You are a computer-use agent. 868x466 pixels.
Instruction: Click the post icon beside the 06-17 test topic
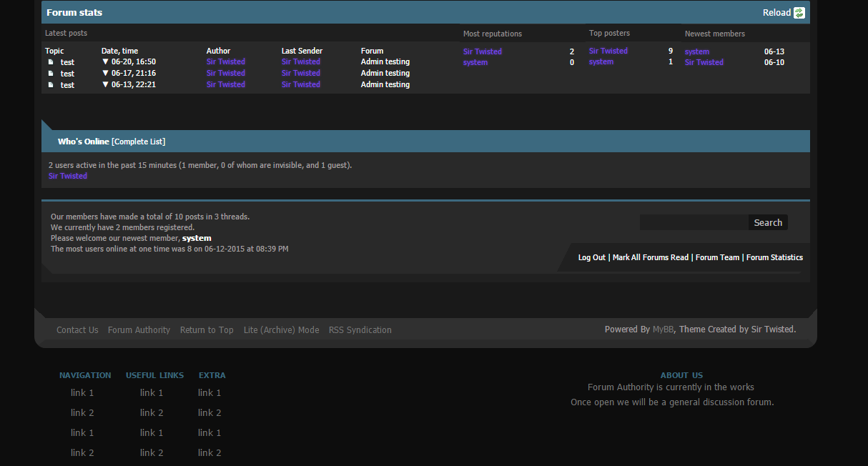pyautogui.click(x=51, y=74)
